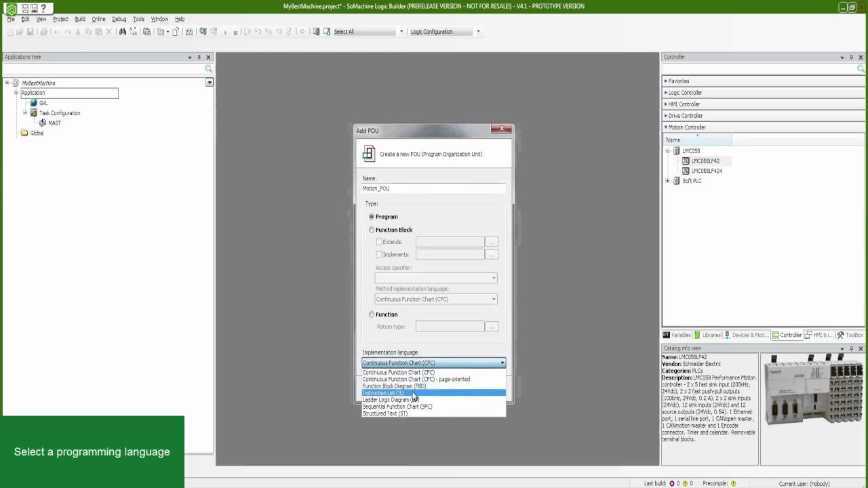Image resolution: width=868 pixels, height=488 pixels.
Task: Close the Catalog info view panel
Action: (861, 348)
